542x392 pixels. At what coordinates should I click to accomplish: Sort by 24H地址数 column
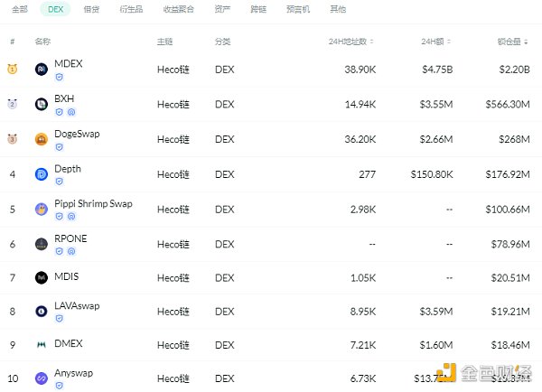click(x=351, y=42)
